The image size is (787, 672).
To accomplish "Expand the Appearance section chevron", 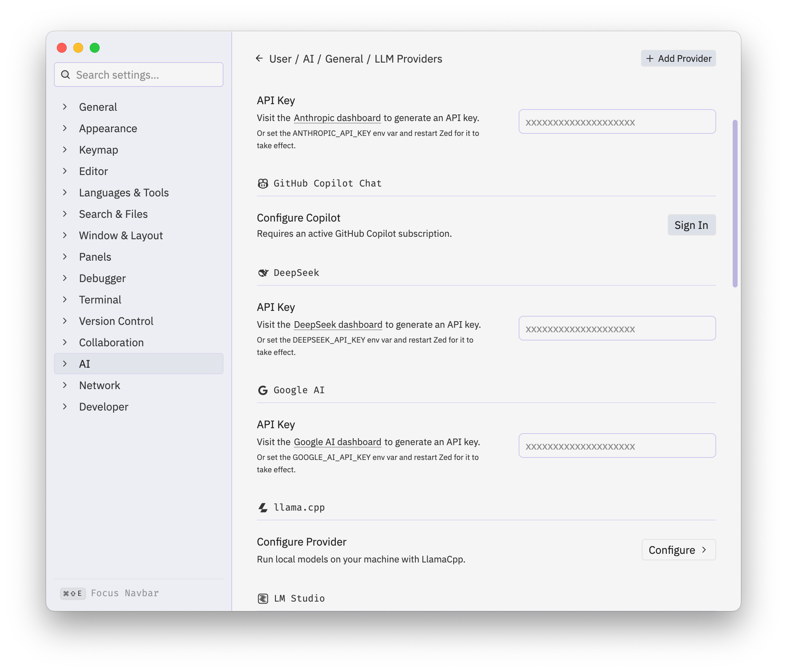I will pyautogui.click(x=65, y=128).
